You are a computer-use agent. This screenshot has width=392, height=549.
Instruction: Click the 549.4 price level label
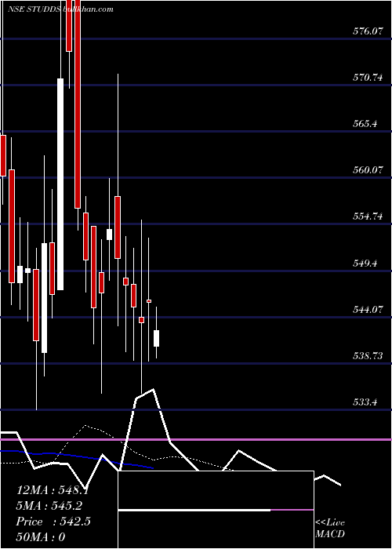click(365, 263)
